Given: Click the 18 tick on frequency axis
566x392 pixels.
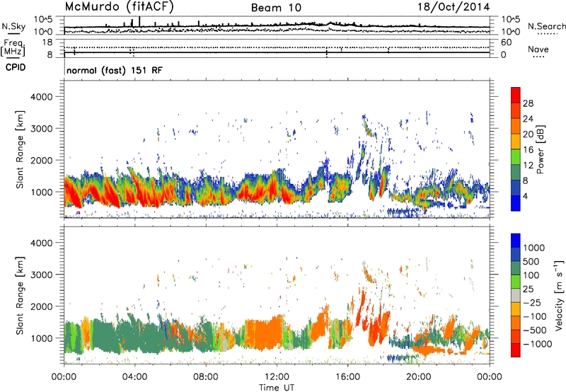Looking at the screenshot, I should [x=47, y=42].
